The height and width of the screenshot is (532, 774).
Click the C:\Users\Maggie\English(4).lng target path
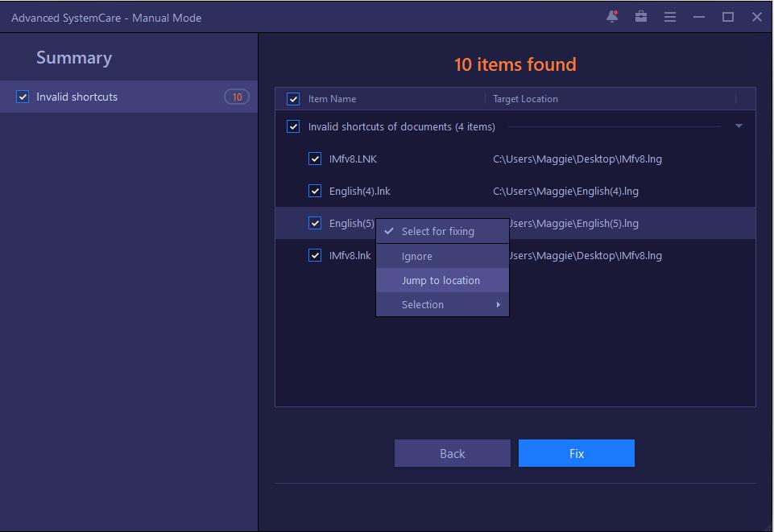click(565, 191)
